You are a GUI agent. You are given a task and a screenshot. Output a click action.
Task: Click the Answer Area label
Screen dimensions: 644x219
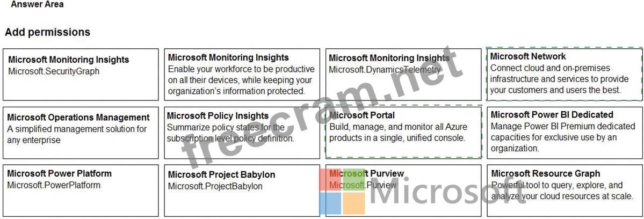pos(37,4)
